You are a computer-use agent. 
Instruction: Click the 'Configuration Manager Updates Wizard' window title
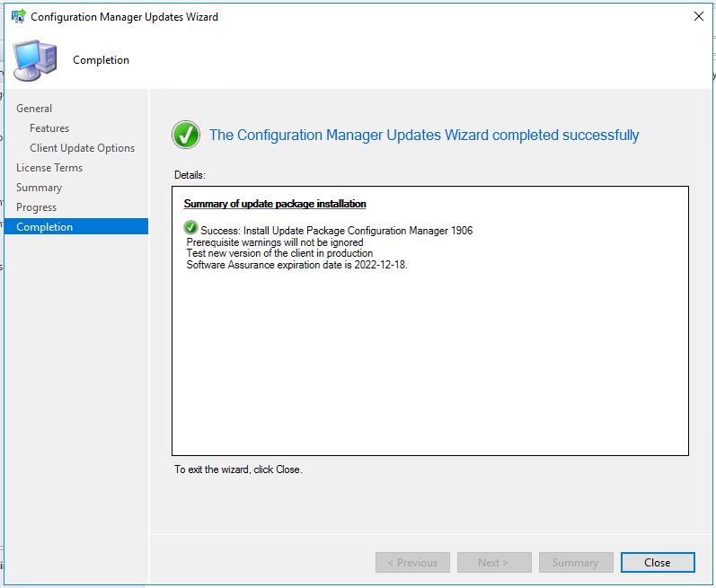[124, 17]
